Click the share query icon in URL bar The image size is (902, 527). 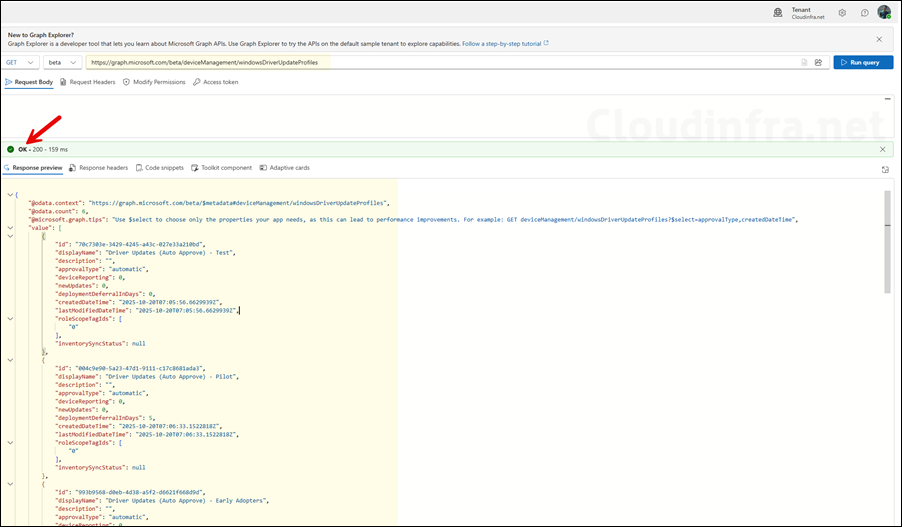pos(818,62)
